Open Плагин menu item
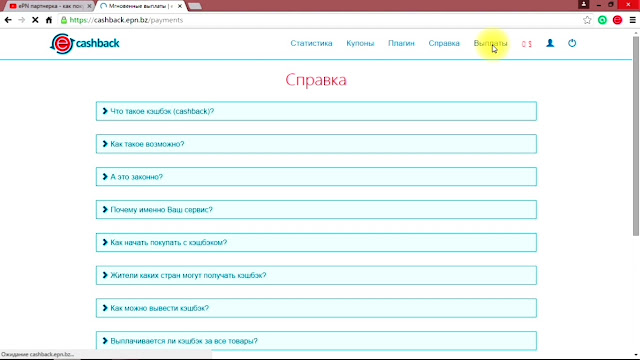The image size is (640, 360). click(401, 43)
